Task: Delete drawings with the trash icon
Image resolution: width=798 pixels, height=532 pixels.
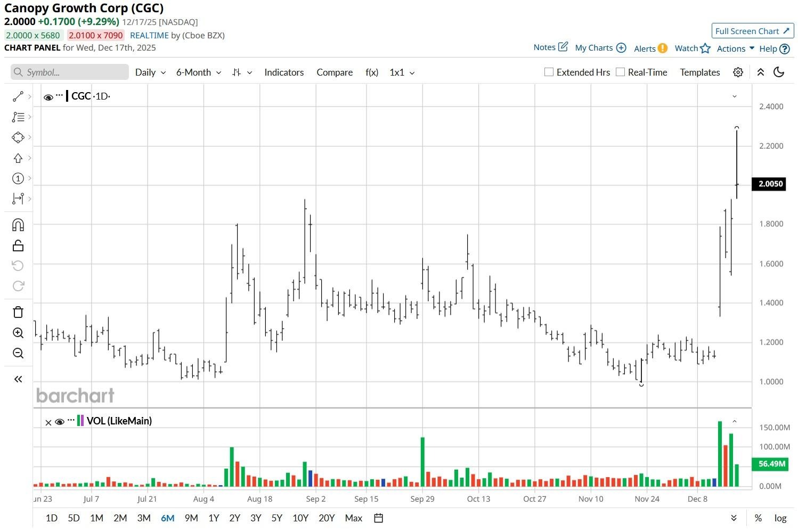Action: click(x=18, y=312)
